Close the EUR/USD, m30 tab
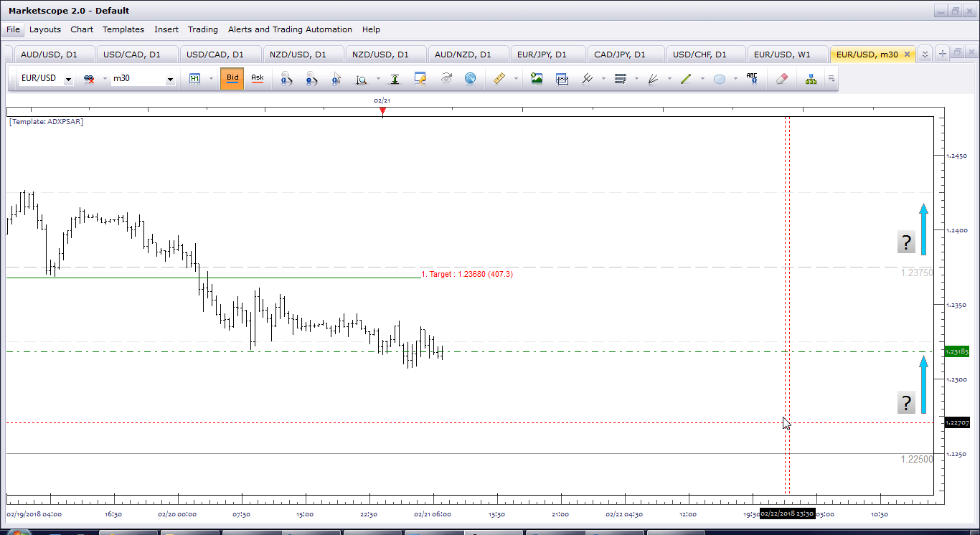 [x=907, y=55]
